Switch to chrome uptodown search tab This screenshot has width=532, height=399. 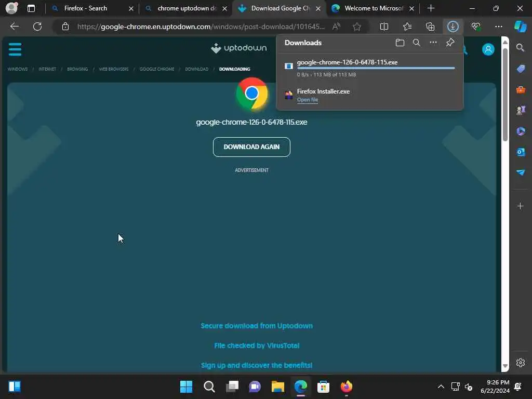[187, 8]
